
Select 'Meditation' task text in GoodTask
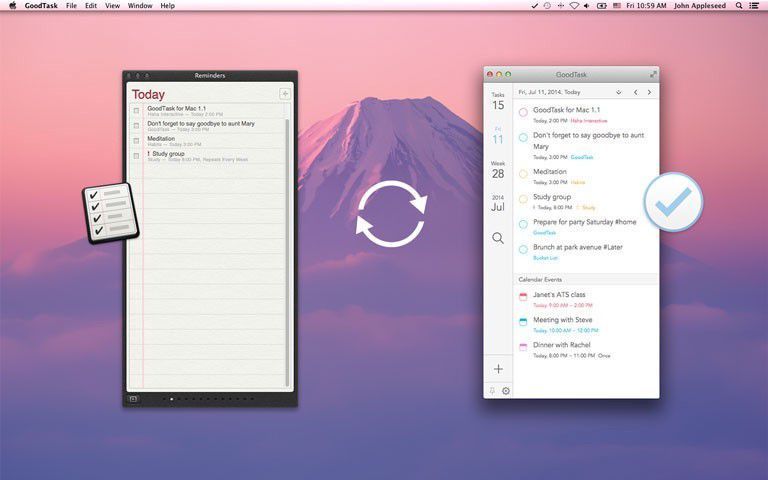pyautogui.click(x=550, y=171)
